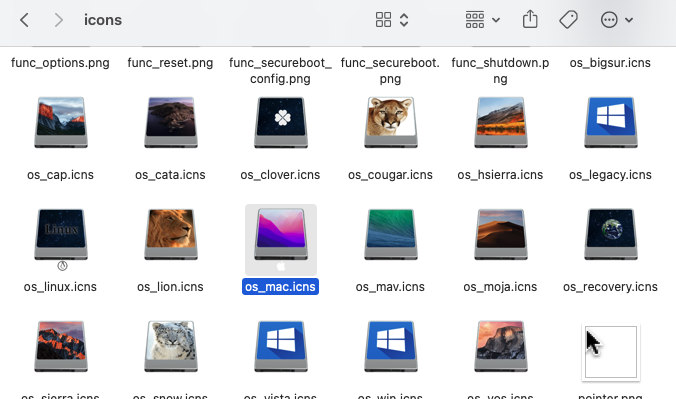Click the Share toolbar button

coord(530,19)
